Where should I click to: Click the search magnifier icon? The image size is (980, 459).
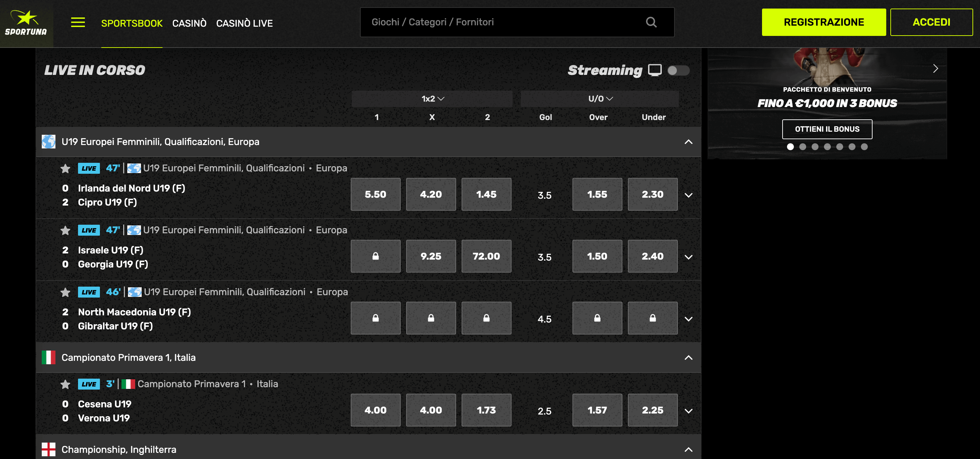click(x=653, y=23)
